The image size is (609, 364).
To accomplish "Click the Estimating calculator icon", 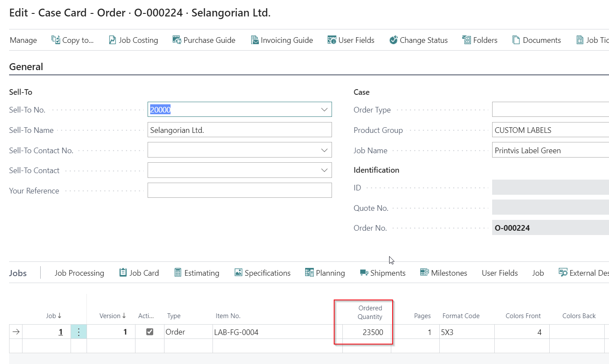I will 178,273.
